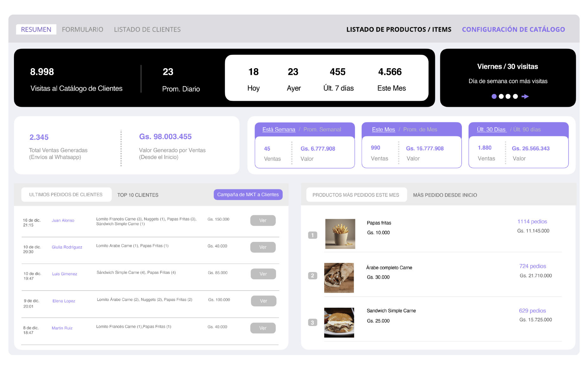The image size is (588, 370).
Task: Switch to Top 10 Clientes tab
Action: coord(138,195)
